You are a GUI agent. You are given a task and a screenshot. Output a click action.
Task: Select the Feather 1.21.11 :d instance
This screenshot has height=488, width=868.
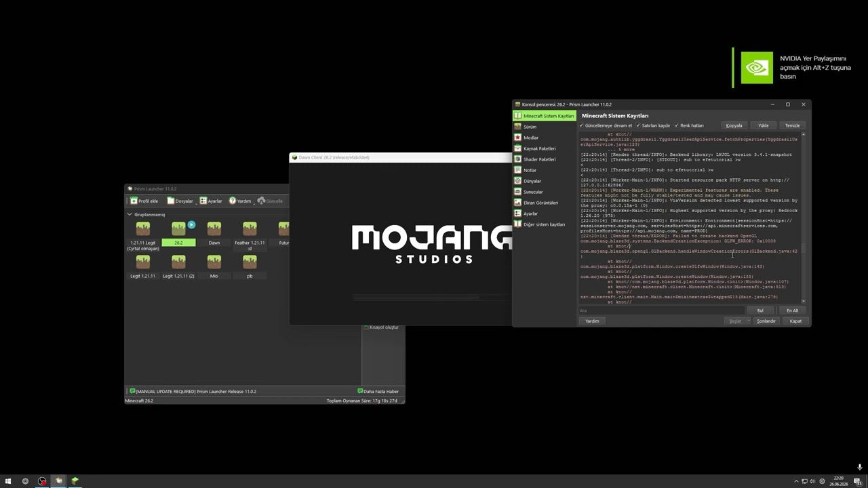tap(250, 236)
